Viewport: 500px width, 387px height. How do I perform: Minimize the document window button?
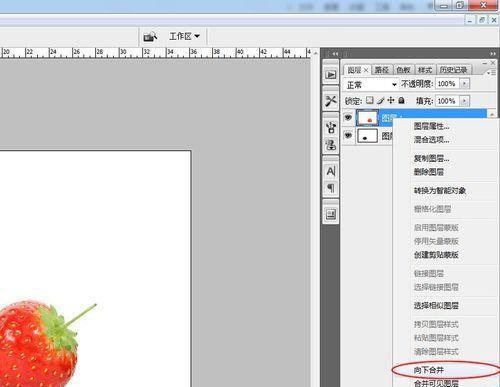(470, 20)
